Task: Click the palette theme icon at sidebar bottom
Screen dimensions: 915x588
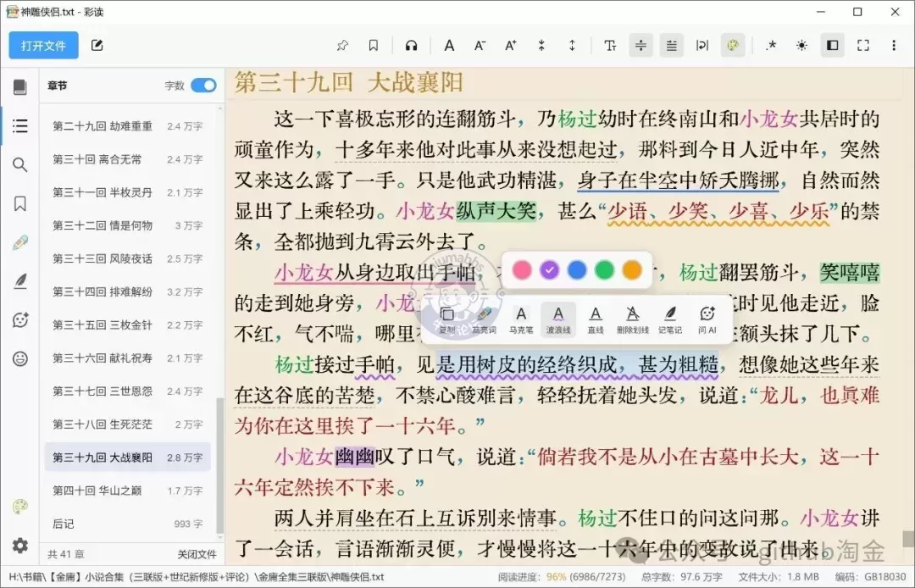Action: coord(19,507)
